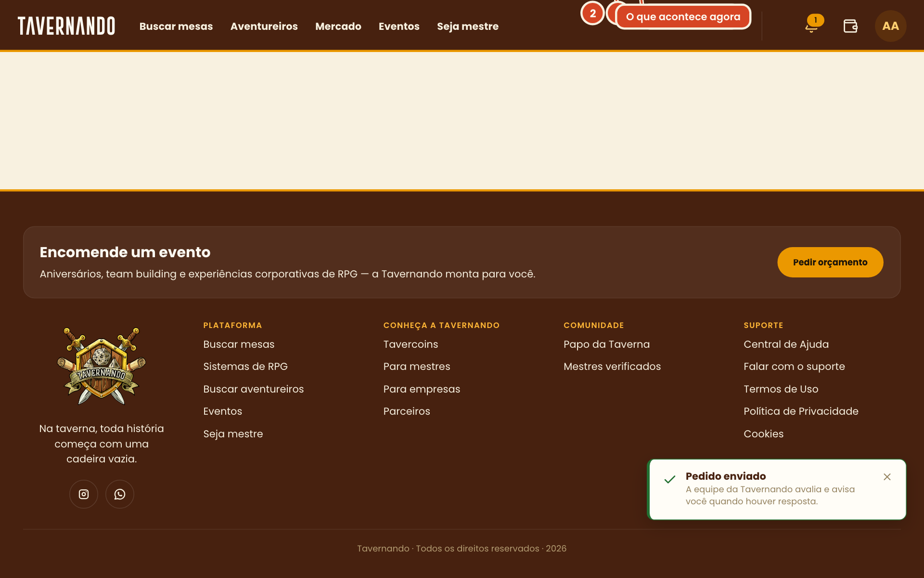Open the wallet icon in header

click(x=850, y=26)
